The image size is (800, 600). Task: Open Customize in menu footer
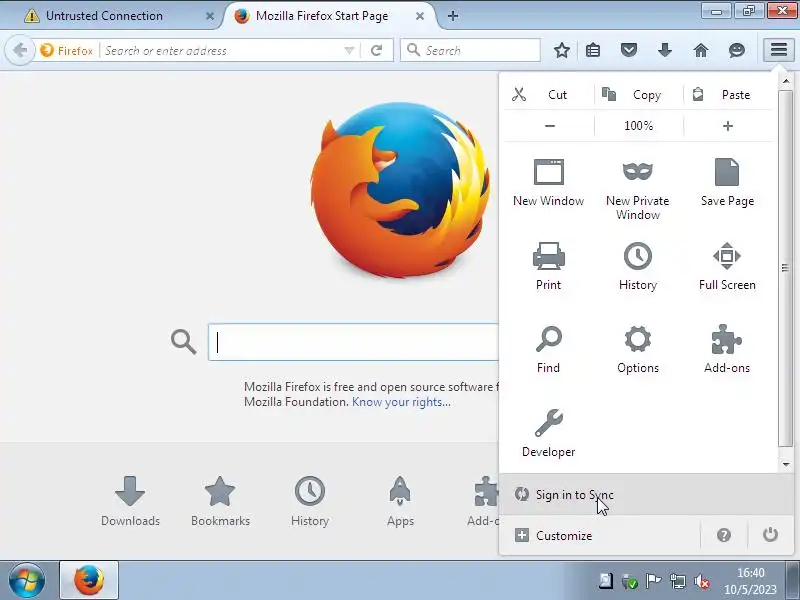(x=599, y=535)
